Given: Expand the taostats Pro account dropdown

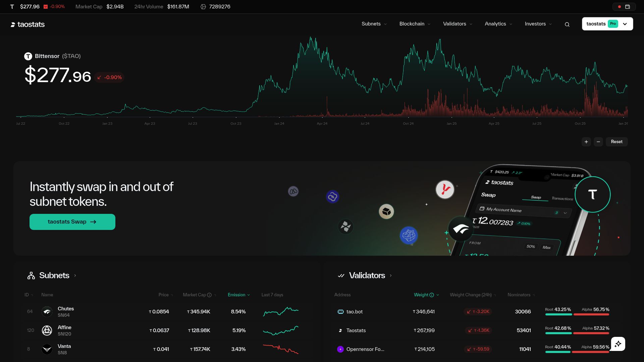Looking at the screenshot, I should pyautogui.click(x=625, y=24).
